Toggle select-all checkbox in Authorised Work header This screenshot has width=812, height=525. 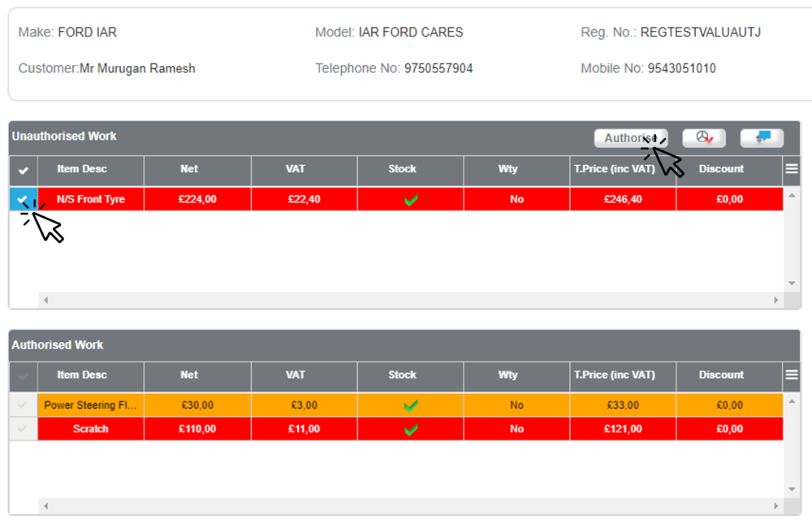click(24, 375)
